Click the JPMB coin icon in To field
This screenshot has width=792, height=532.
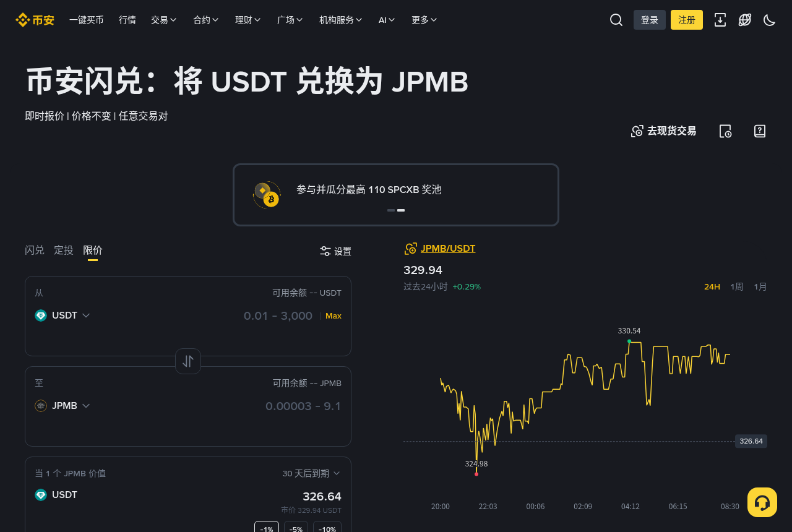pos(41,406)
